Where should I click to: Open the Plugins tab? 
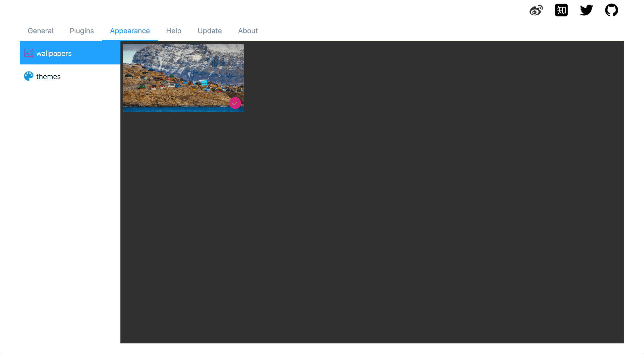(x=82, y=31)
